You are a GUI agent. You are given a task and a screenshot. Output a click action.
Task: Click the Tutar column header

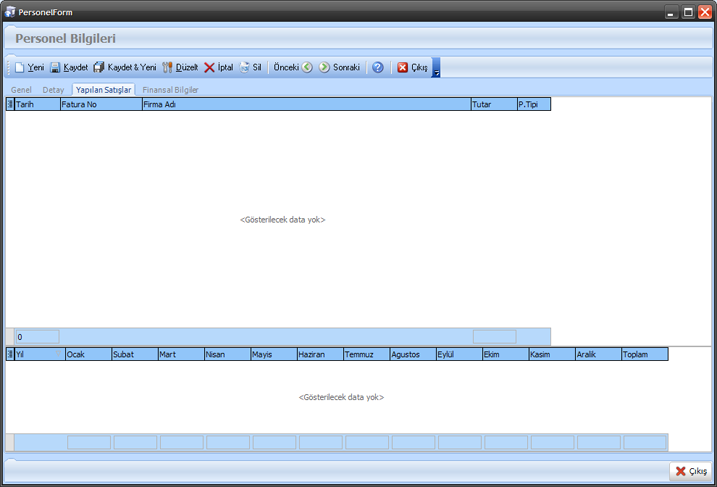492,104
